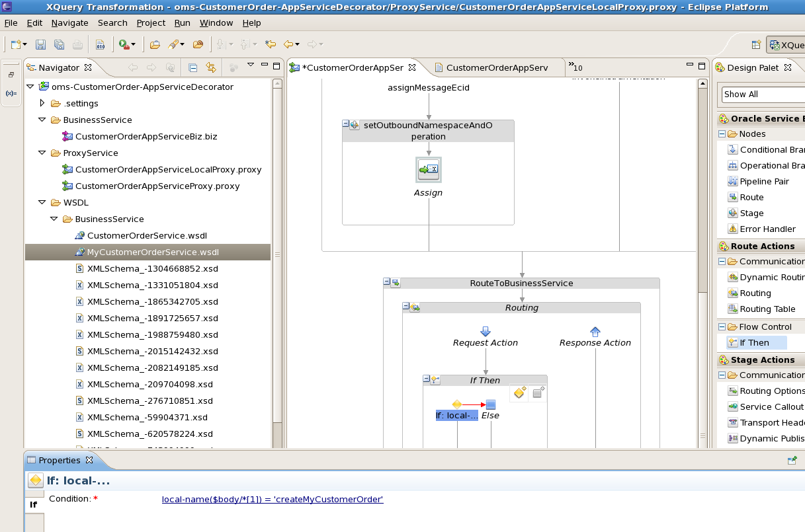Collapse the If Then box
Viewport: 805px width, 532px height.
[x=427, y=380]
